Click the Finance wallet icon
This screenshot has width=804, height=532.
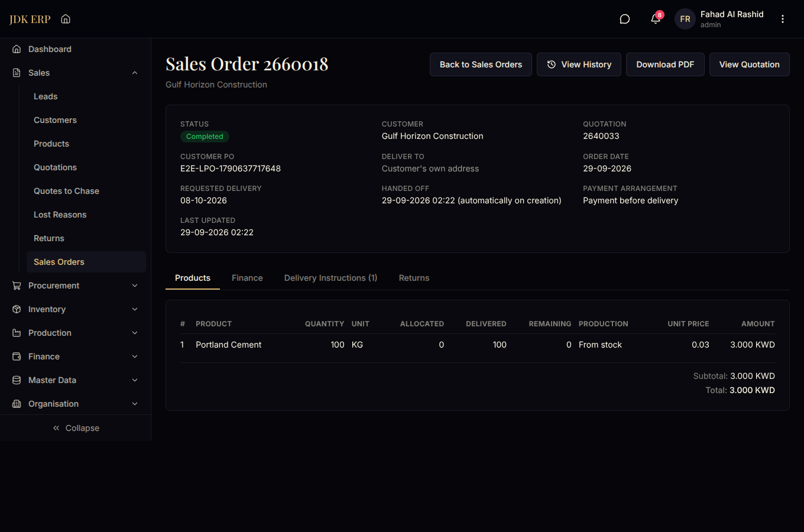pos(17,356)
